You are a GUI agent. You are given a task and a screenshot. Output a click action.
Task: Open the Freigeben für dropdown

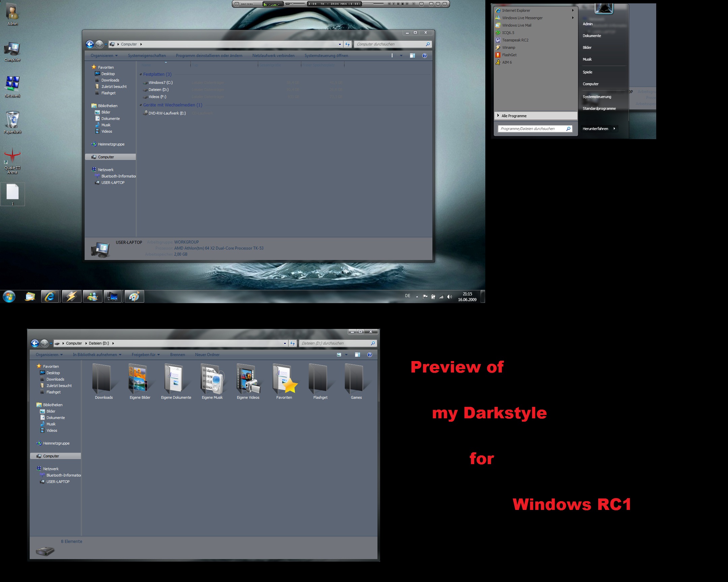(146, 355)
